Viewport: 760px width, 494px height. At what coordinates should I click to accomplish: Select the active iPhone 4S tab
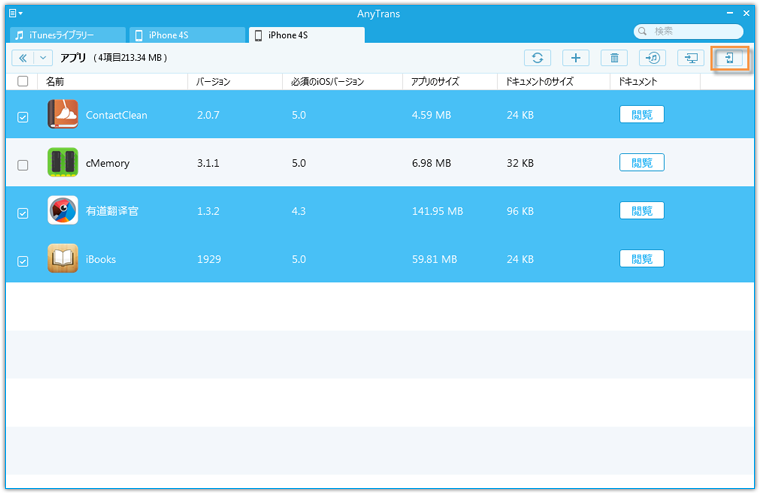click(306, 35)
